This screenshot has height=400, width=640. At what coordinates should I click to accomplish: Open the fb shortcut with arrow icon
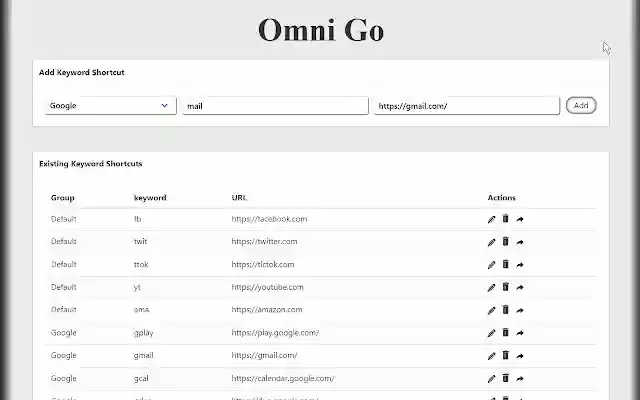click(x=520, y=219)
